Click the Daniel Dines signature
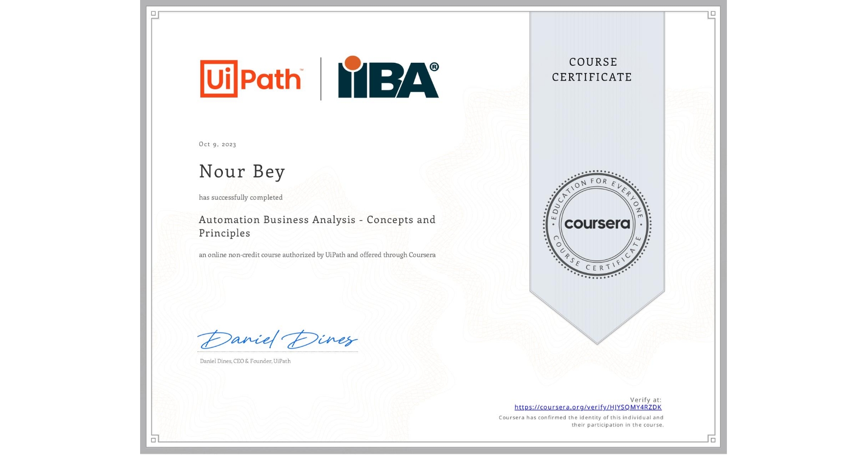Screen dimensions: 868x455 [278, 338]
